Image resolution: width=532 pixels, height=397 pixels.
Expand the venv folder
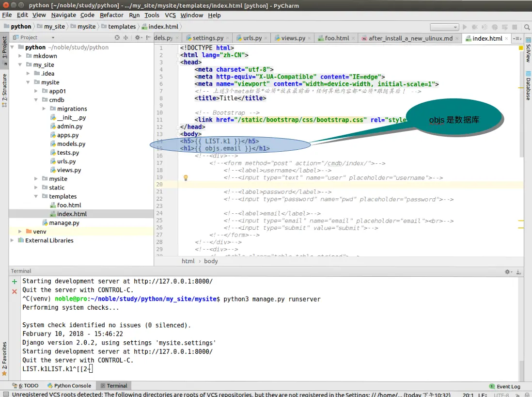pos(20,232)
